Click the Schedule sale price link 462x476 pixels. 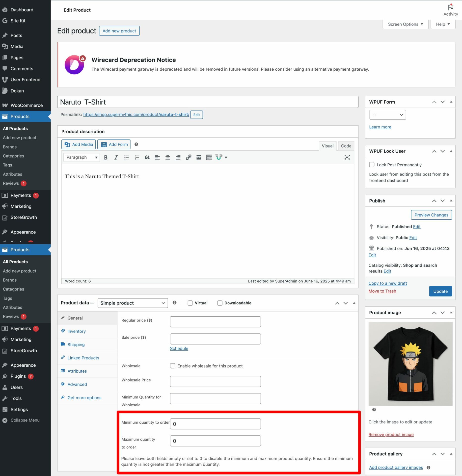coord(179,348)
